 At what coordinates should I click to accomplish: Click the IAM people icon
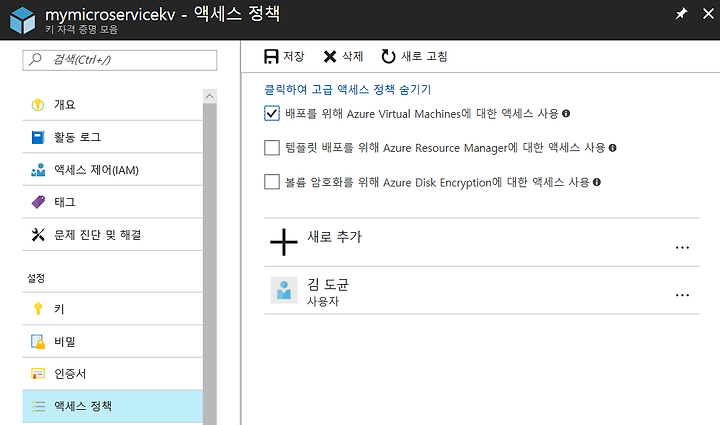pos(38,170)
